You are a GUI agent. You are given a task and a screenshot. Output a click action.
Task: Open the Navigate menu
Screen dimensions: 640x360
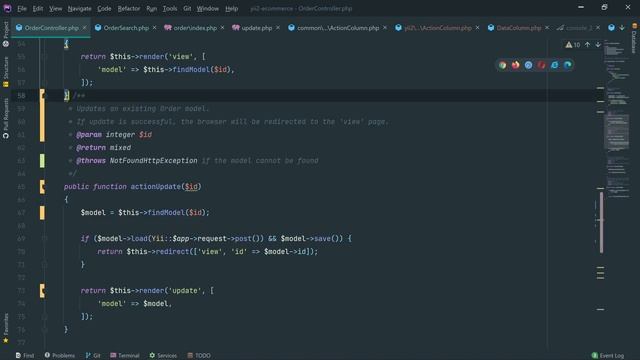pos(80,9)
